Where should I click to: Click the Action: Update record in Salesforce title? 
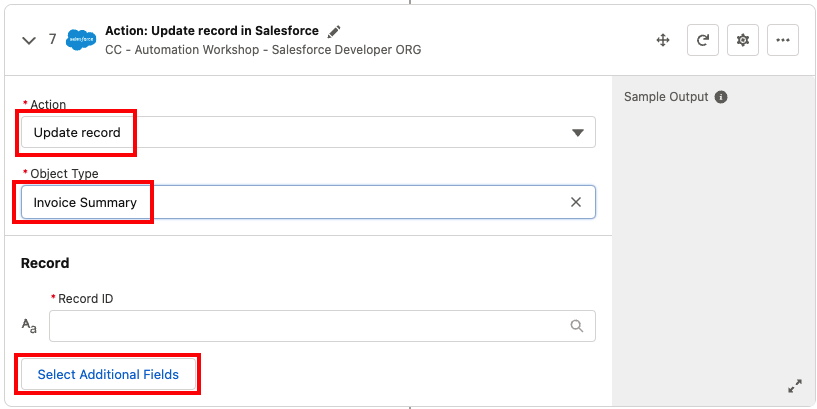click(x=212, y=31)
